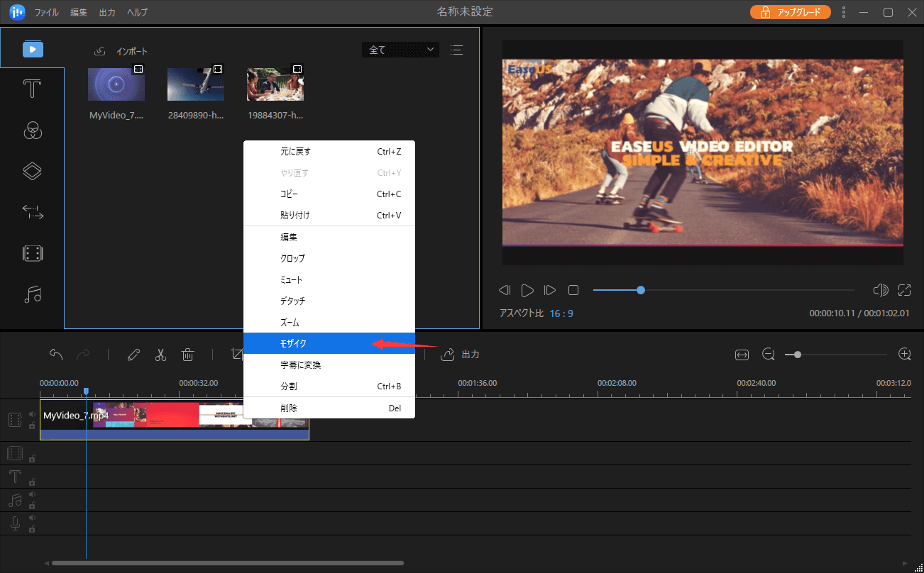Play the preview video
The image size is (924, 573).
pos(527,290)
